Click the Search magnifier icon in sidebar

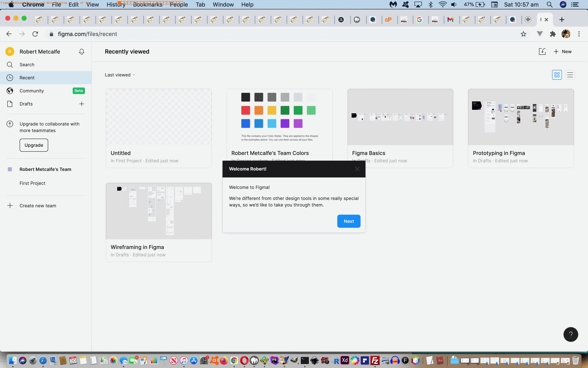click(10, 65)
